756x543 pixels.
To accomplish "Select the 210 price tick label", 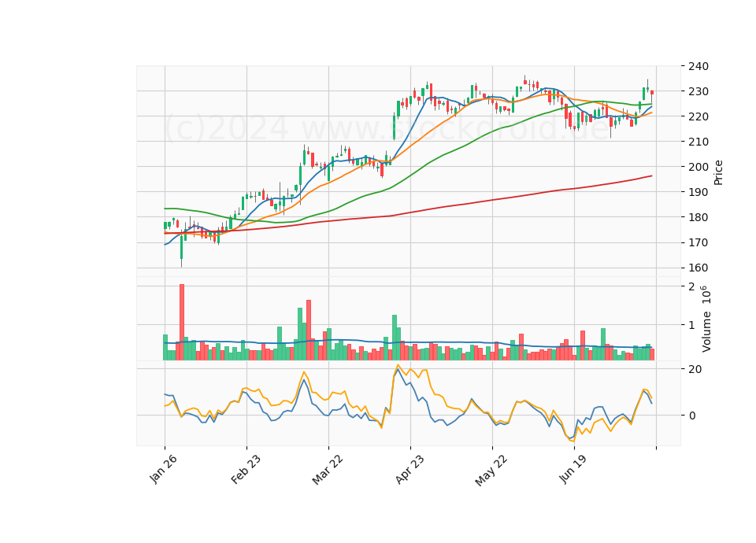I will pyautogui.click(x=699, y=142).
